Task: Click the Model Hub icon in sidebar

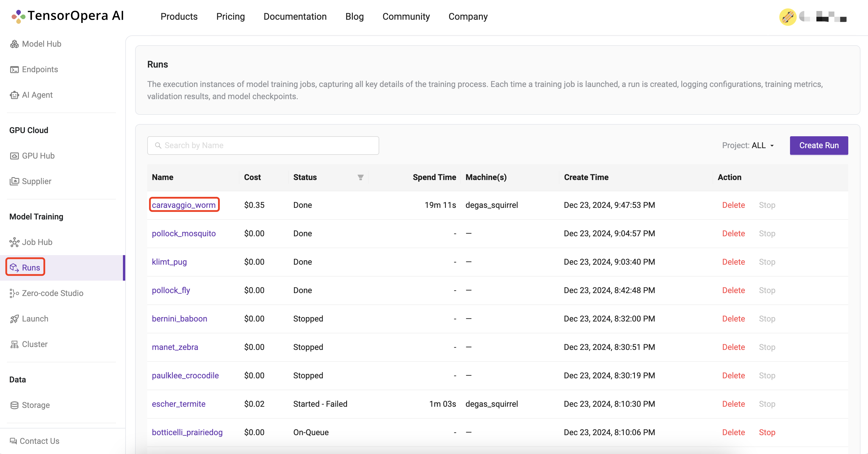Action: click(x=15, y=44)
